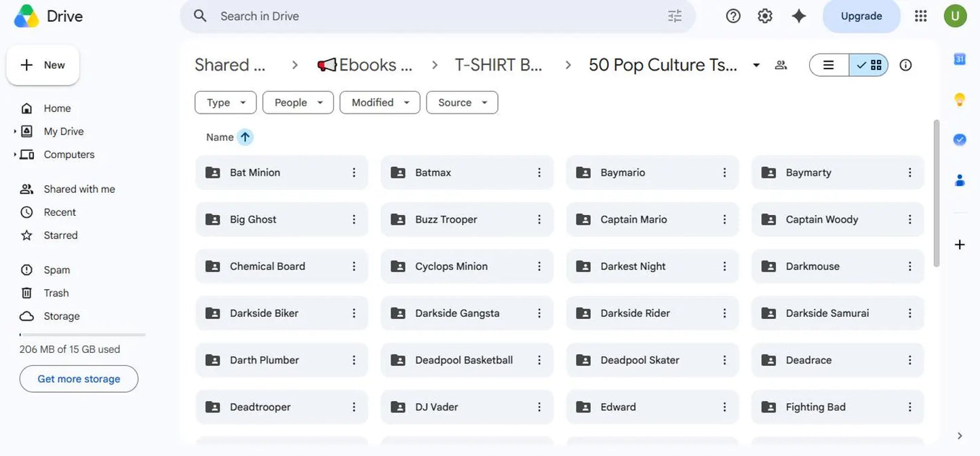Select the Darth Plumber folder
The width and height of the screenshot is (980, 456).
tap(281, 360)
